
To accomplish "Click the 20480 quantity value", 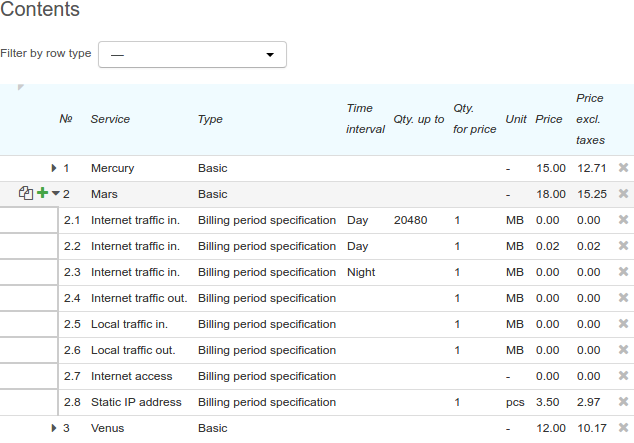I will pos(410,220).
